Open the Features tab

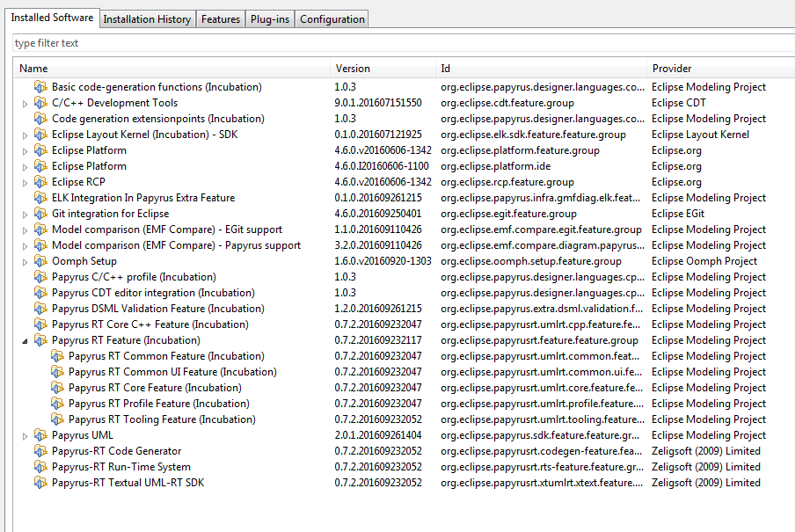[221, 19]
